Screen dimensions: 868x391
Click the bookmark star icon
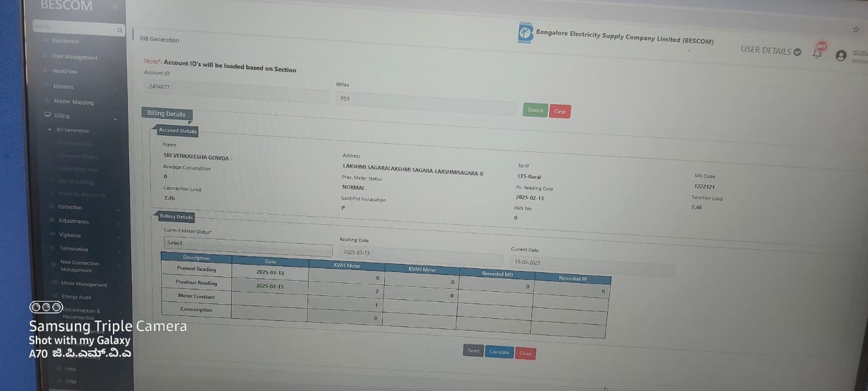[856, 29]
